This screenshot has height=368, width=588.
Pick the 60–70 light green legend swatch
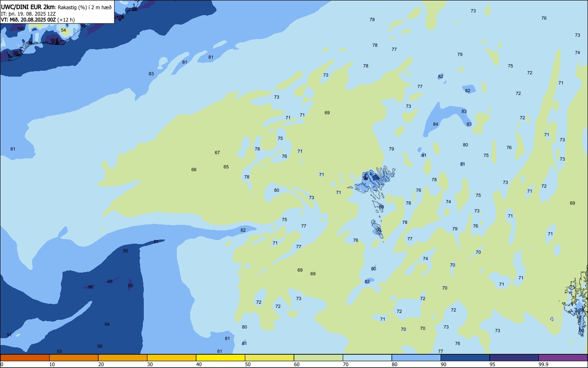(318, 357)
